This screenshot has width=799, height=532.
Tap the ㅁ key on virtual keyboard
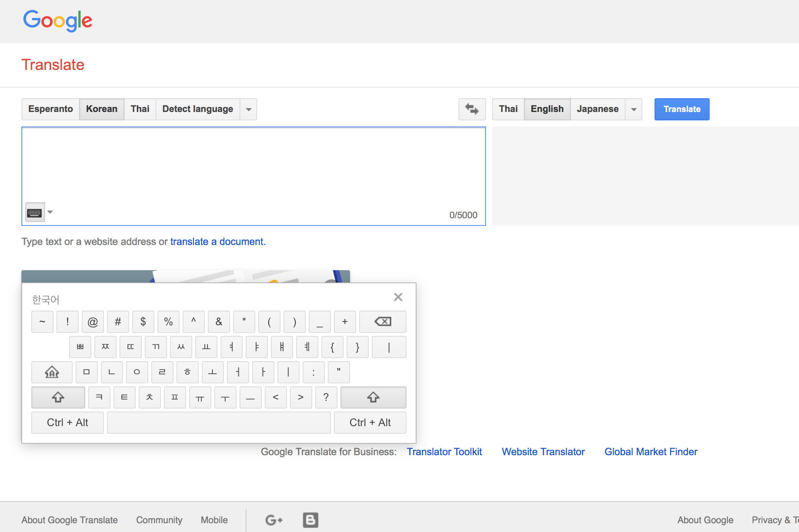[x=87, y=372]
